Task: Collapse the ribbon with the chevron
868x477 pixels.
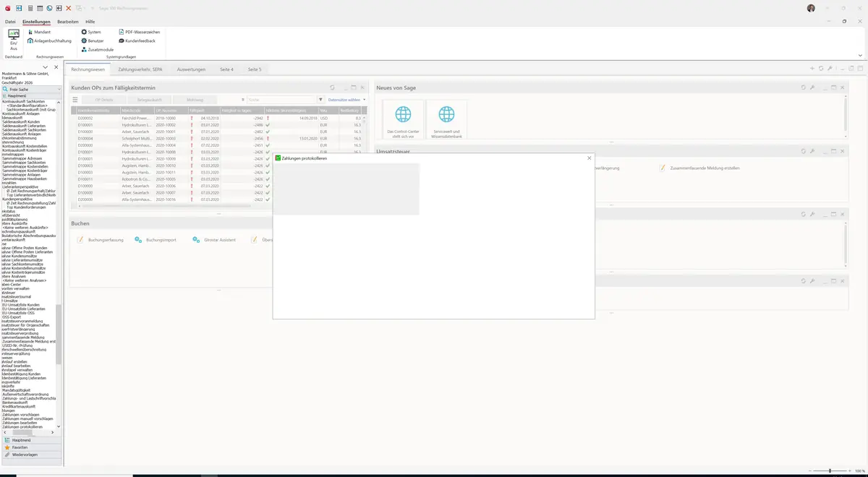Action: (860, 55)
